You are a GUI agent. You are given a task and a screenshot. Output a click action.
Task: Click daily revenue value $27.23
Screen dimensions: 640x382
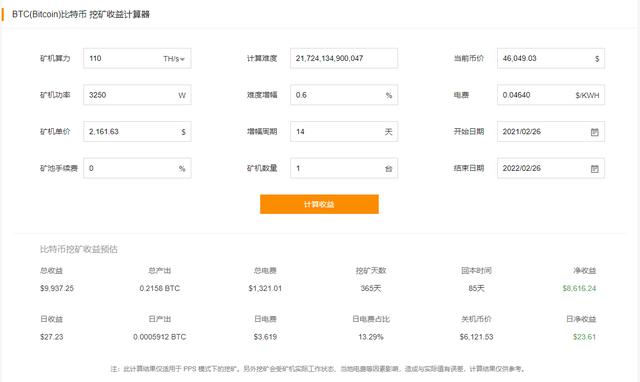coord(51,337)
